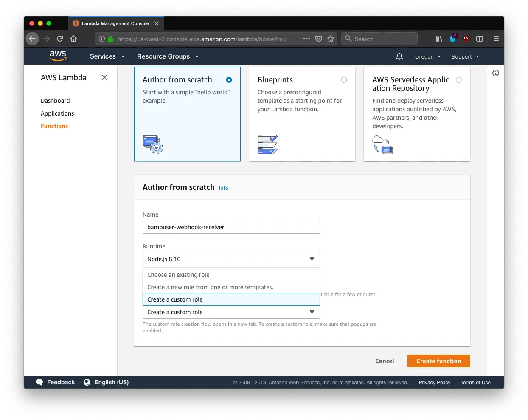Open the browser home page icon
528x420 pixels.
pyautogui.click(x=73, y=39)
